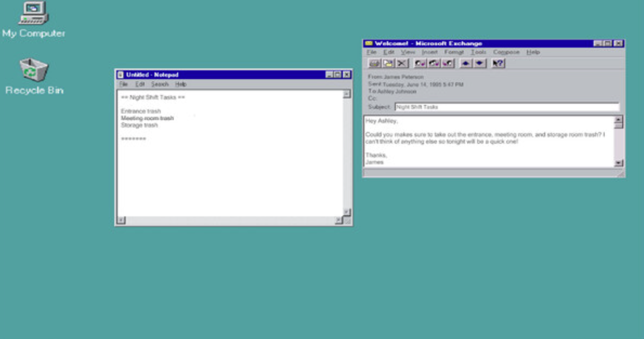
Task: Click the 'James' signature in message body
Action: tap(374, 162)
